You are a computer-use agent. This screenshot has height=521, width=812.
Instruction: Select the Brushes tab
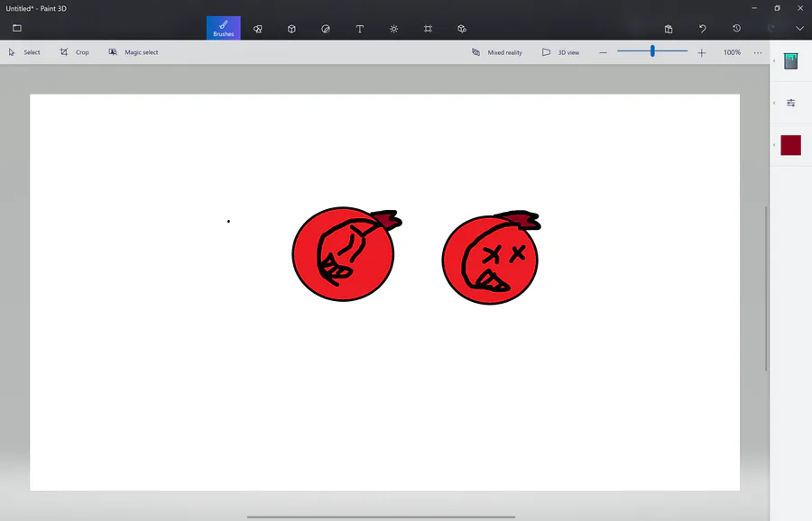point(224,28)
